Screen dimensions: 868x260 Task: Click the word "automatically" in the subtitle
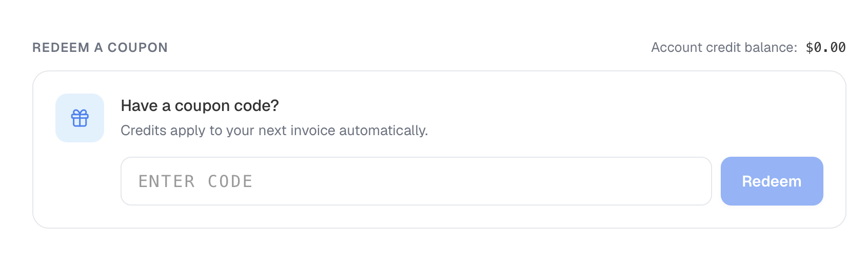383,131
